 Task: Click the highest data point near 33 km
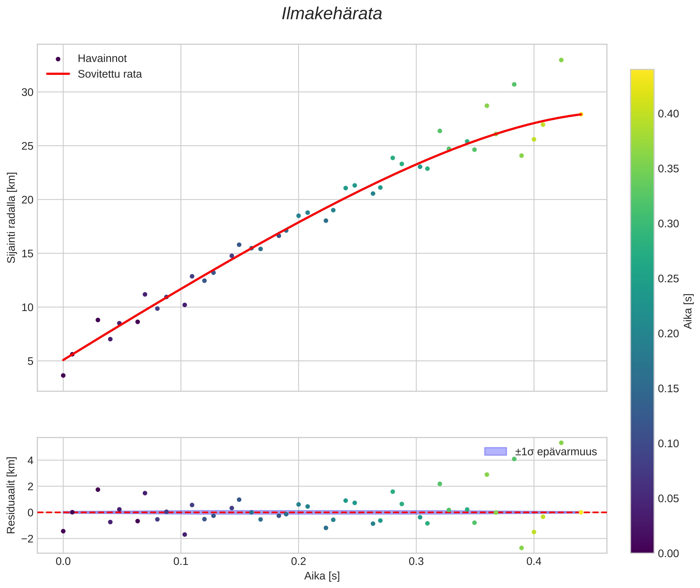click(x=561, y=60)
